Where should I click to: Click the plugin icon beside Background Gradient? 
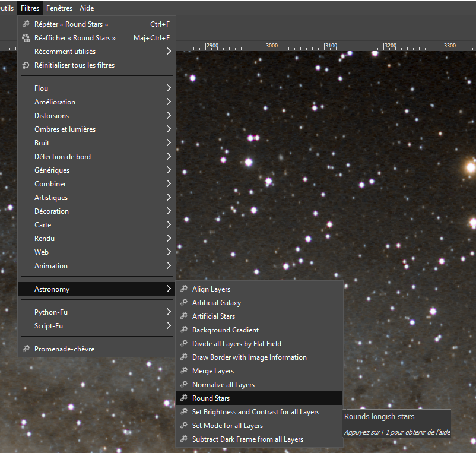[x=184, y=330]
